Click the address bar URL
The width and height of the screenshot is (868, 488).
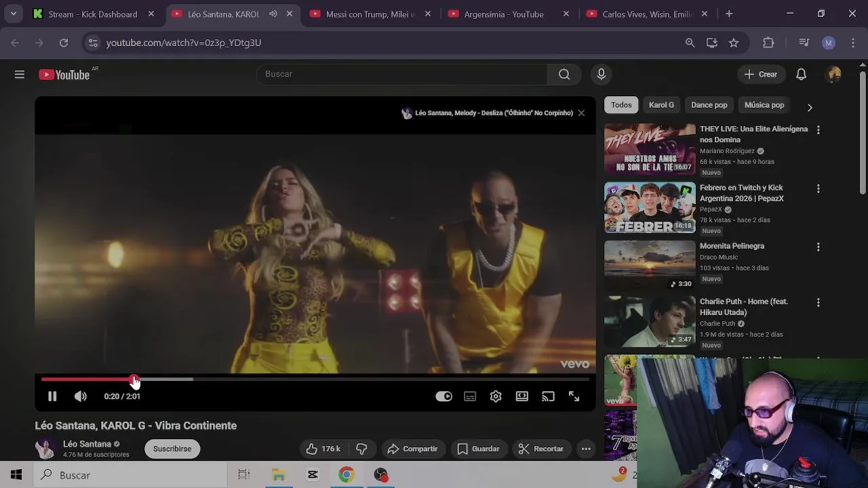coord(184,43)
